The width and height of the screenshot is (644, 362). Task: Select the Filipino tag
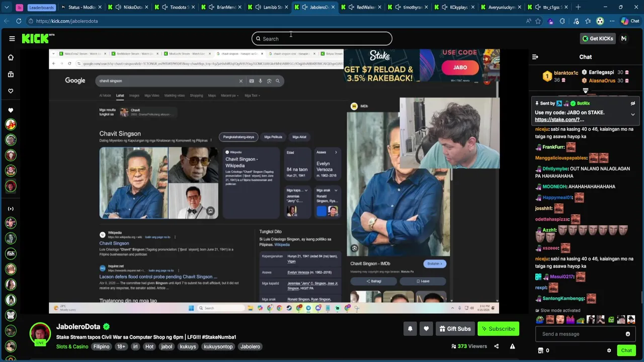coord(101,346)
